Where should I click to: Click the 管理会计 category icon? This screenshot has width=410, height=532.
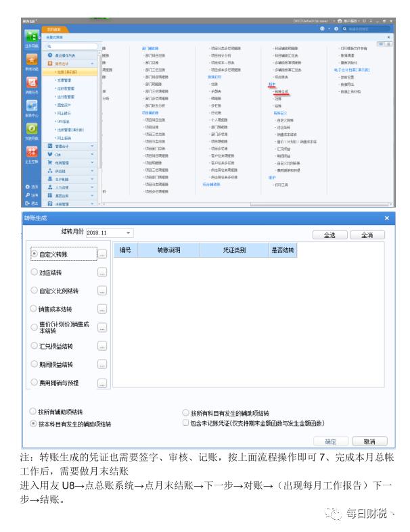coord(50,146)
